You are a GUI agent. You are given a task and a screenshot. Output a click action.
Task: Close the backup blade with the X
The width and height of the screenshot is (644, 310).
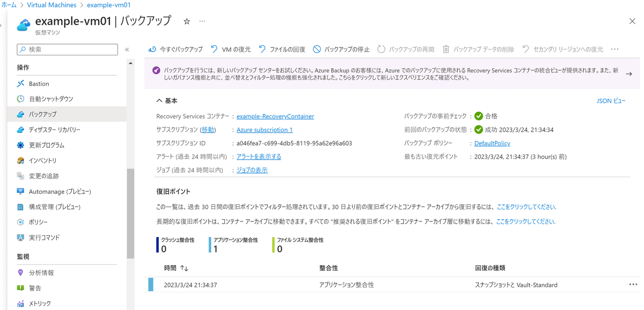(632, 21)
